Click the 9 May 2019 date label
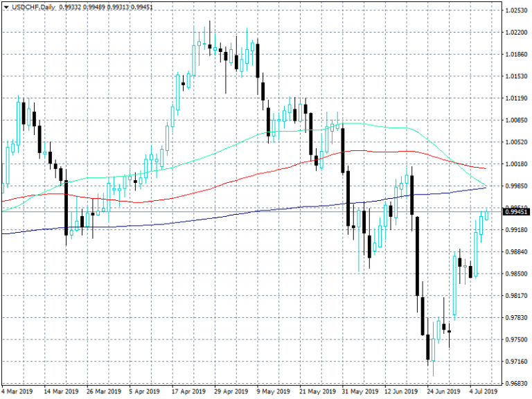Screen dimensions: 532x399 click(274, 391)
